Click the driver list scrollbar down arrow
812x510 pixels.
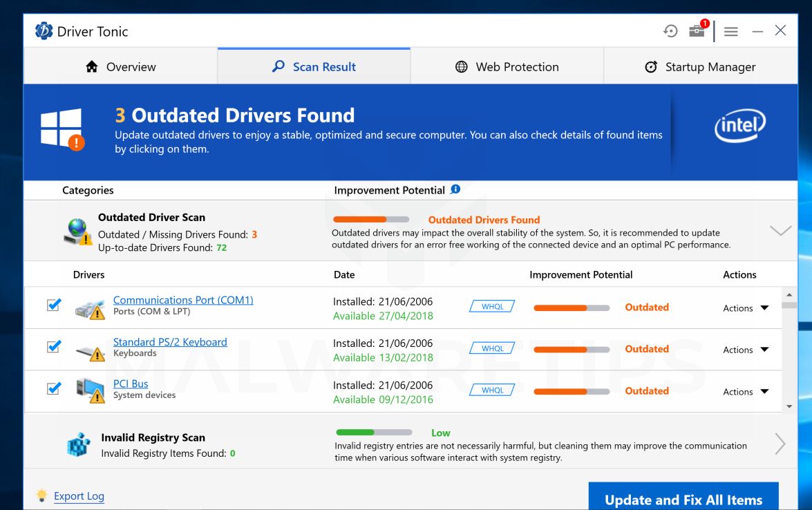(789, 406)
